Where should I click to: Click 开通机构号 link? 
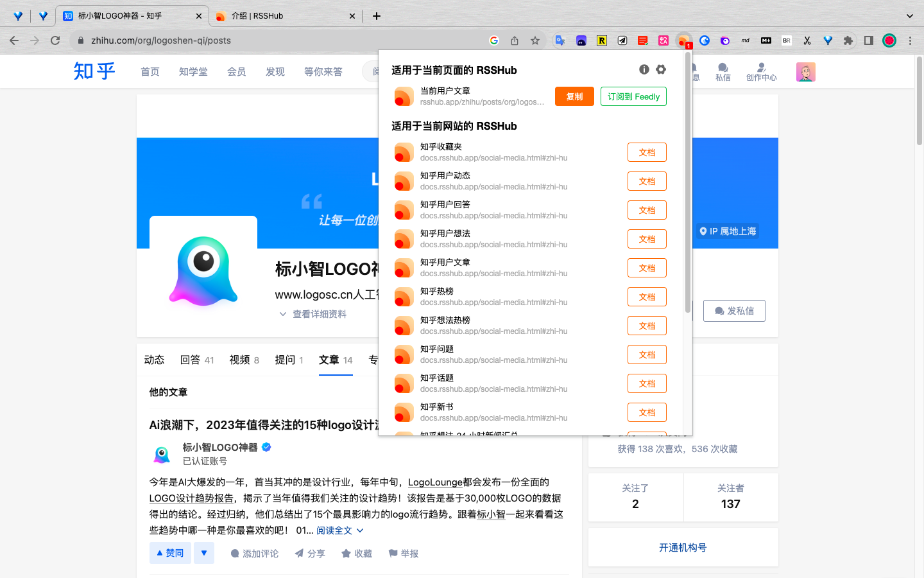tap(683, 547)
